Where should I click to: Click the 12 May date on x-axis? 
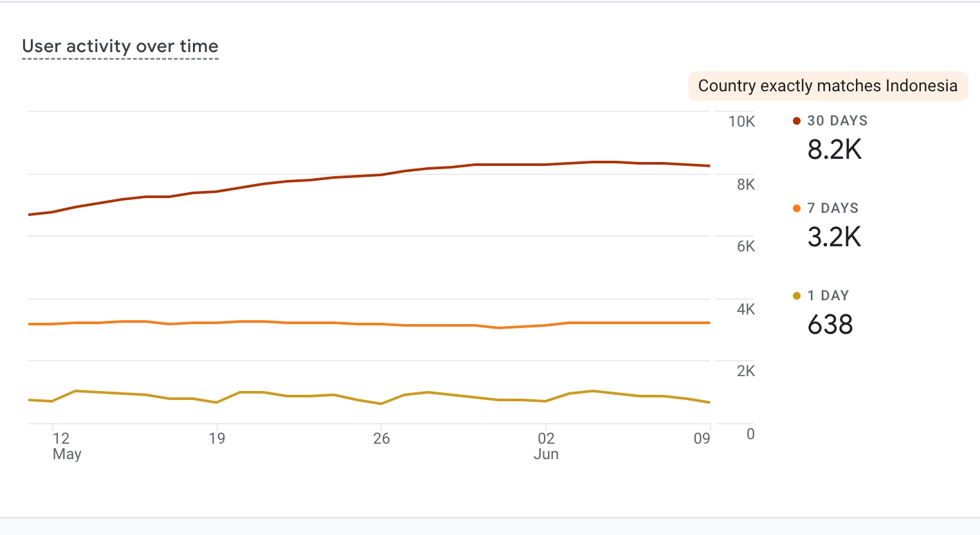click(64, 446)
